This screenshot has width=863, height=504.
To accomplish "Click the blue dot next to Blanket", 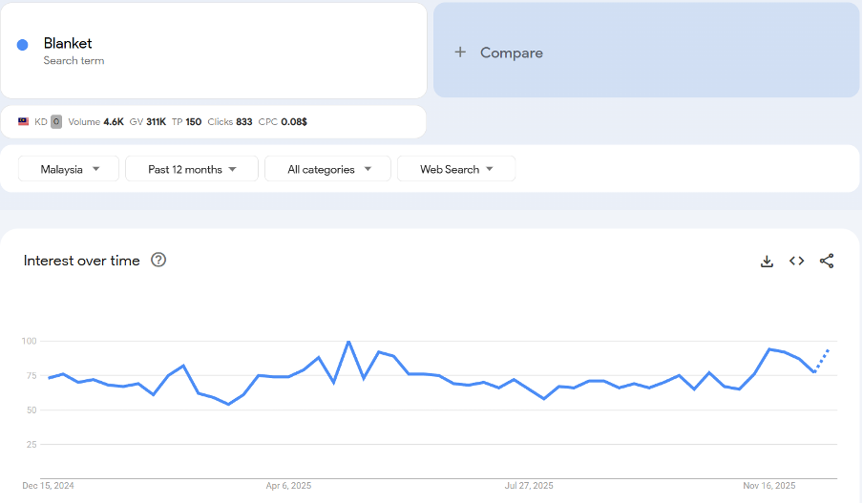I will (23, 45).
